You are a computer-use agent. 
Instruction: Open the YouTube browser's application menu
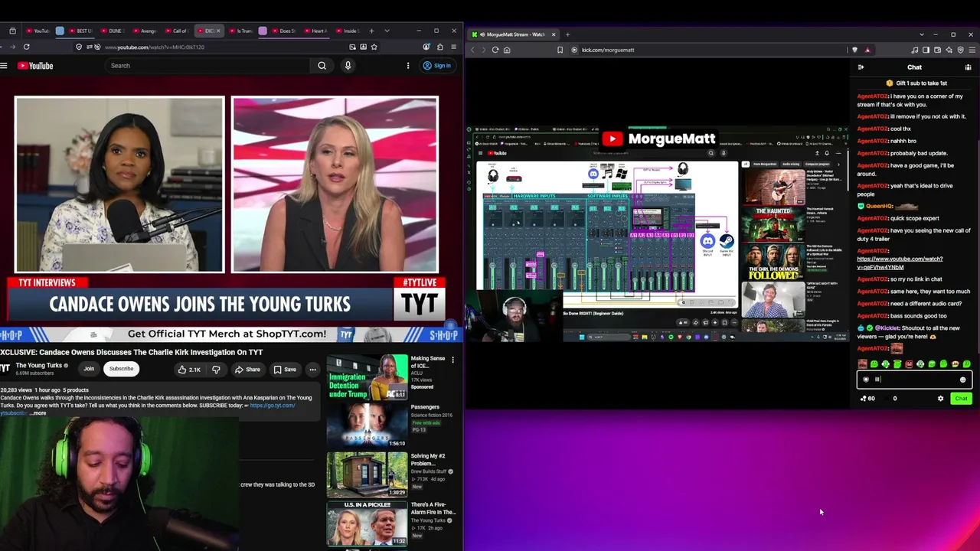click(455, 47)
